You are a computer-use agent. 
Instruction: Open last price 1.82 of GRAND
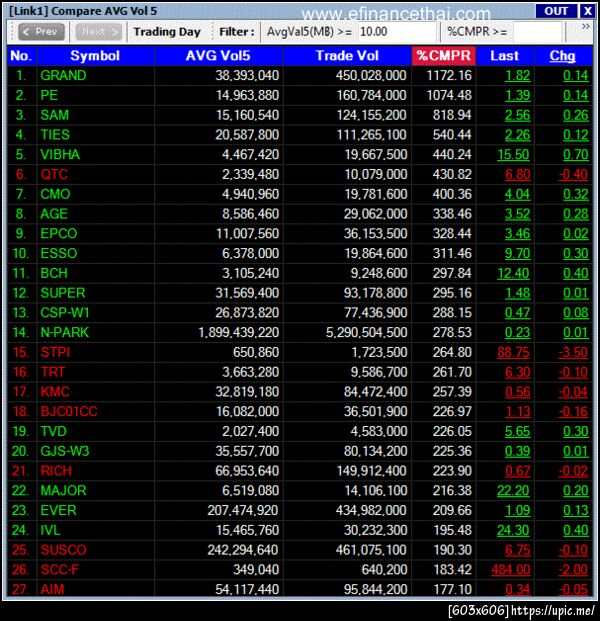point(518,75)
